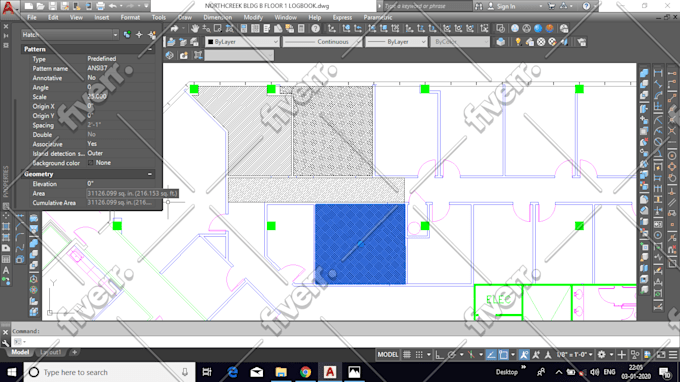Click the Select Objects crosshair icon

pyautogui.click(x=139, y=35)
